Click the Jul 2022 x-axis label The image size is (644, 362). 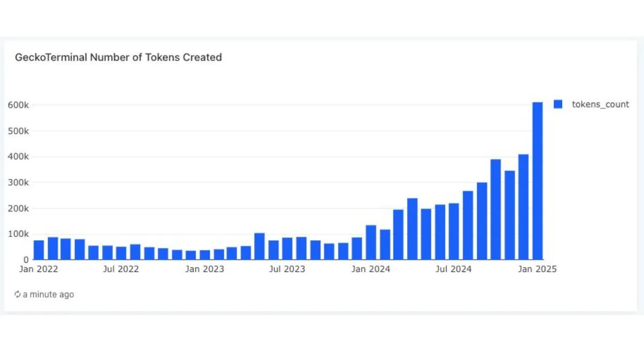click(x=121, y=269)
